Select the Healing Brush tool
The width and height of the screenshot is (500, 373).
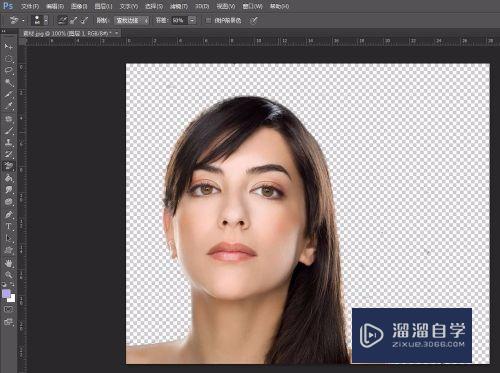9,119
